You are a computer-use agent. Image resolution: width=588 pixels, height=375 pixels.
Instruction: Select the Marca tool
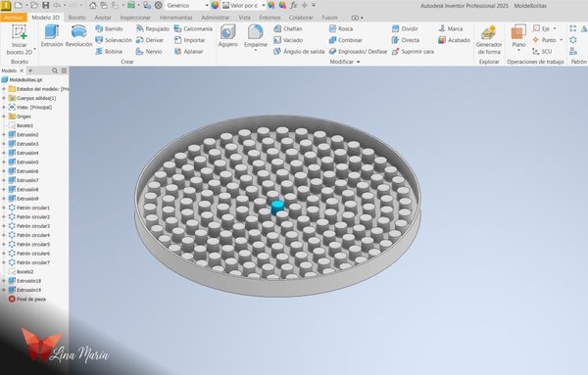pyautogui.click(x=451, y=28)
